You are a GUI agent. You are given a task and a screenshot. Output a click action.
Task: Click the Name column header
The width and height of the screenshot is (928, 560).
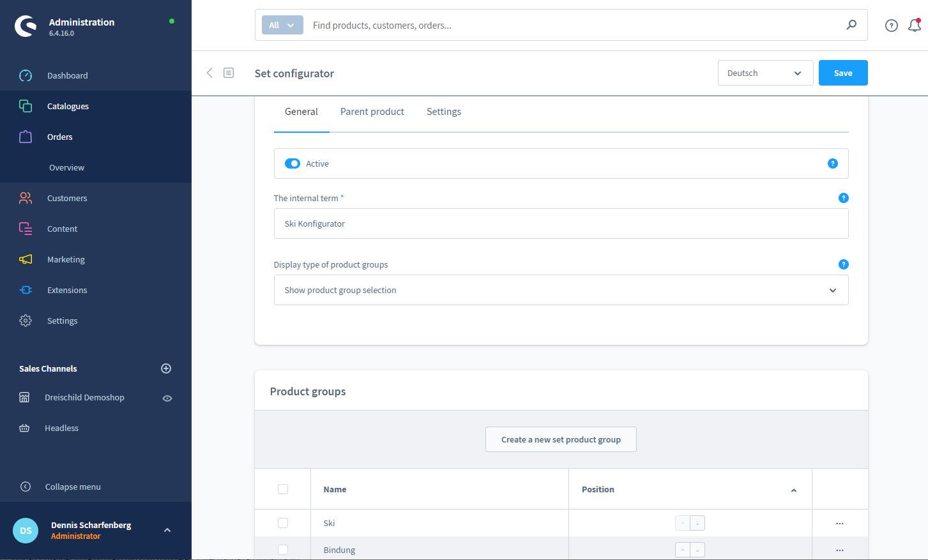pyautogui.click(x=335, y=489)
